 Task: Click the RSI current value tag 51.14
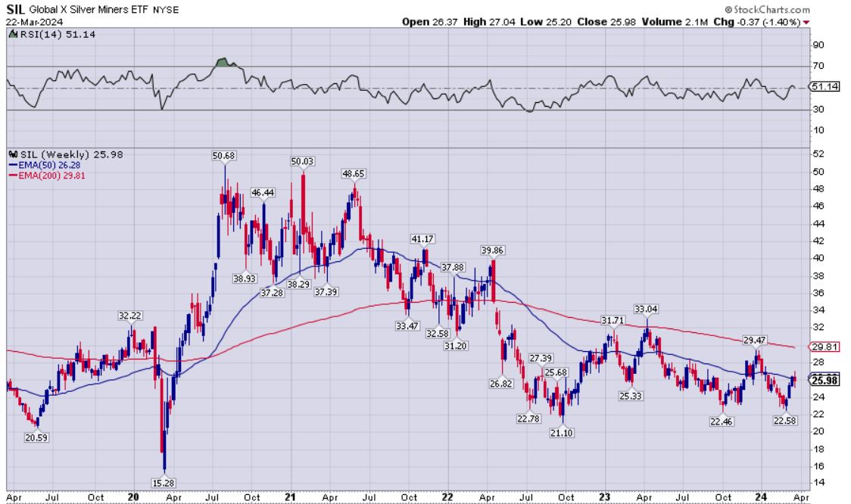pos(825,86)
